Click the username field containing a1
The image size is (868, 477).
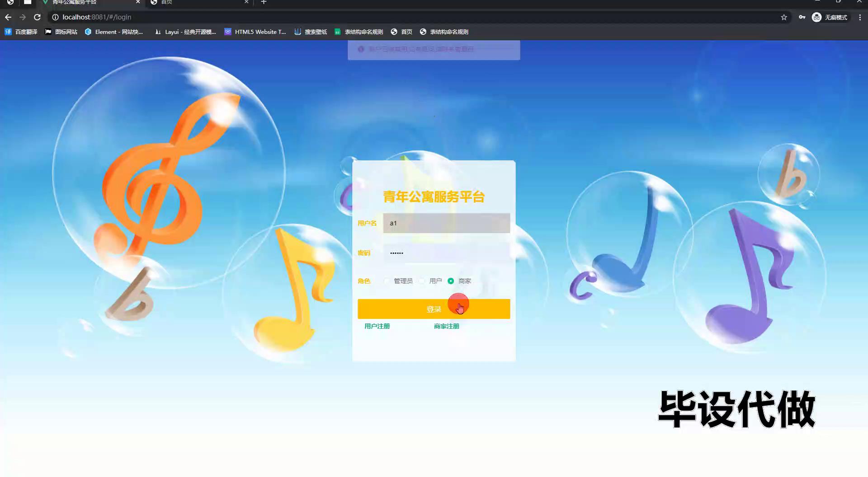[x=446, y=223]
